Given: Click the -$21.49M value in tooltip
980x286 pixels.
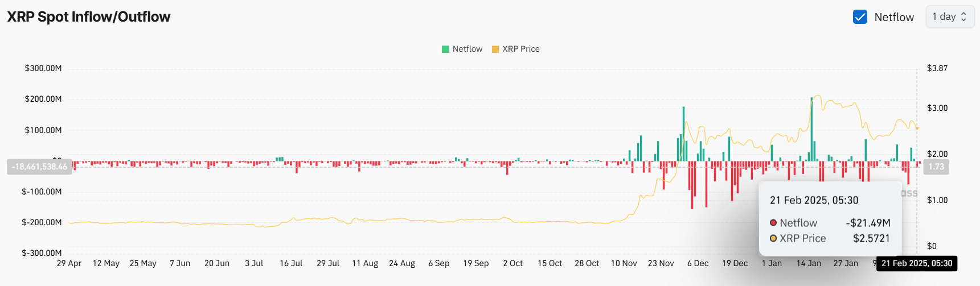Looking at the screenshot, I should (868, 223).
